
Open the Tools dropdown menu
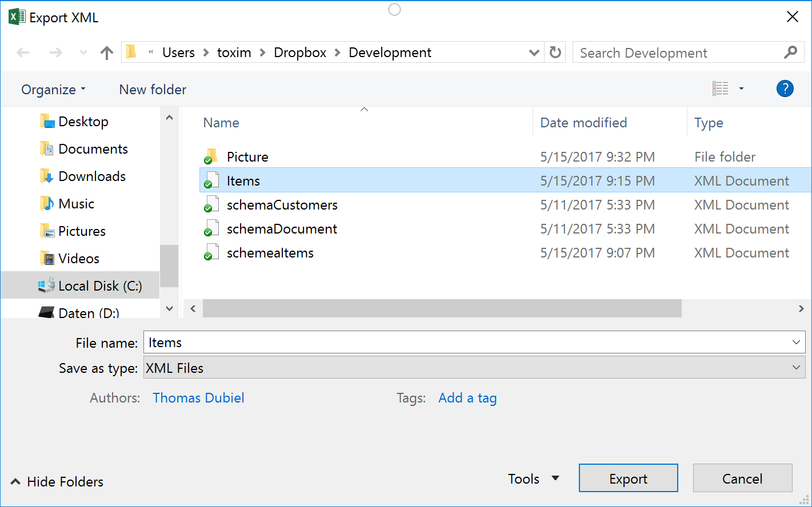pos(533,478)
